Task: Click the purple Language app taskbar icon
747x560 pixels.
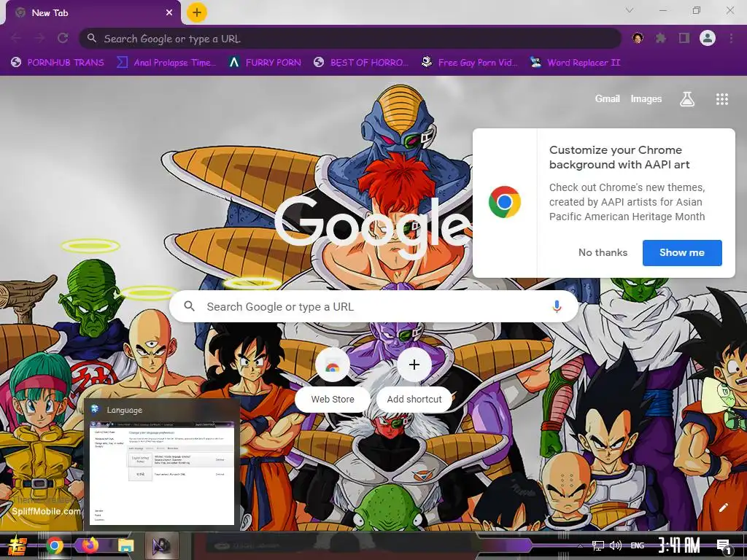Action: coord(161,545)
